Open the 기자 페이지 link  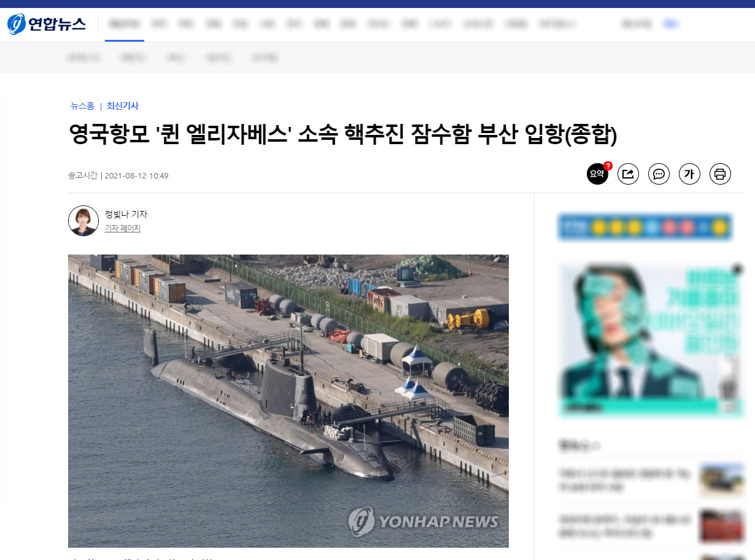(123, 228)
